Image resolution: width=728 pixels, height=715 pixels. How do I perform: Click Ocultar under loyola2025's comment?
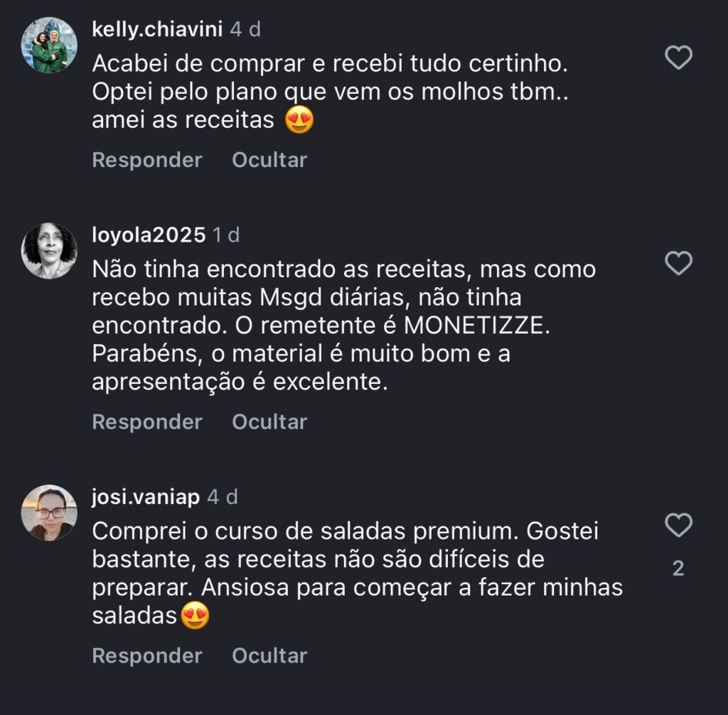[269, 422]
